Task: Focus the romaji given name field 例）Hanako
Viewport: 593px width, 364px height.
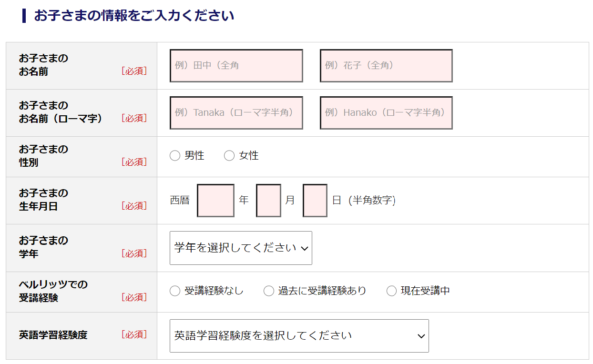Action: 386,113
